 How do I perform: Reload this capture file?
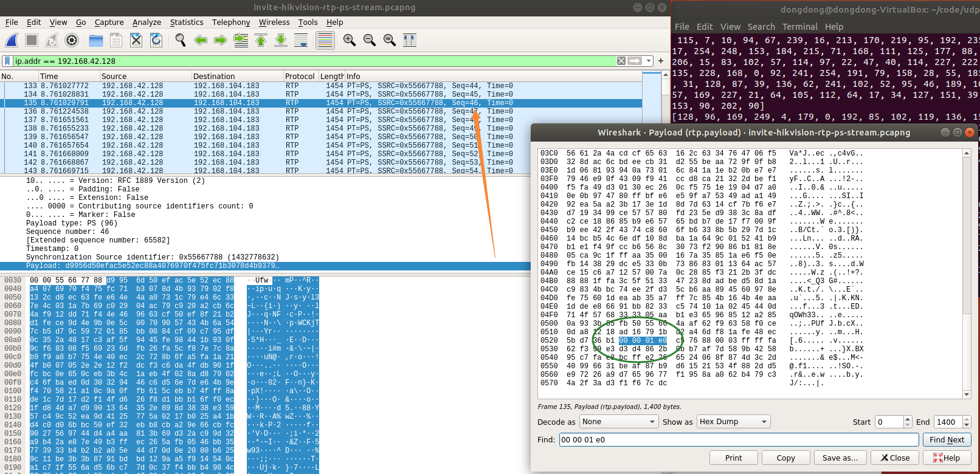coord(156,40)
